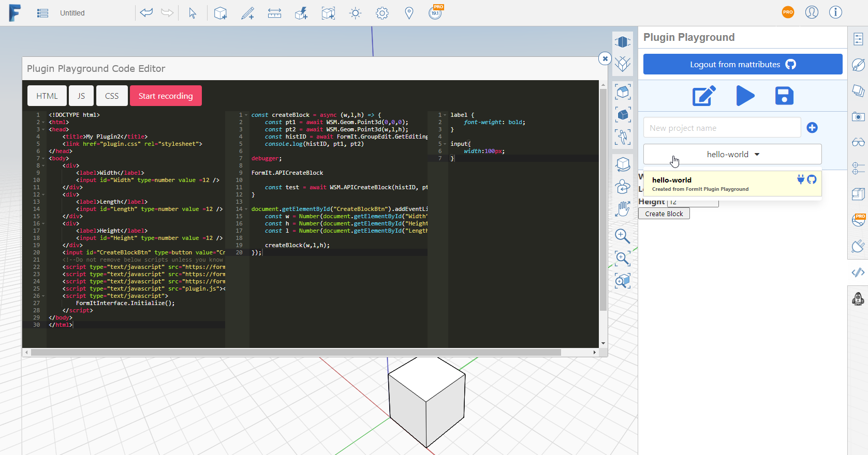
Task: Expand the hello-world project dropdown
Action: click(732, 154)
